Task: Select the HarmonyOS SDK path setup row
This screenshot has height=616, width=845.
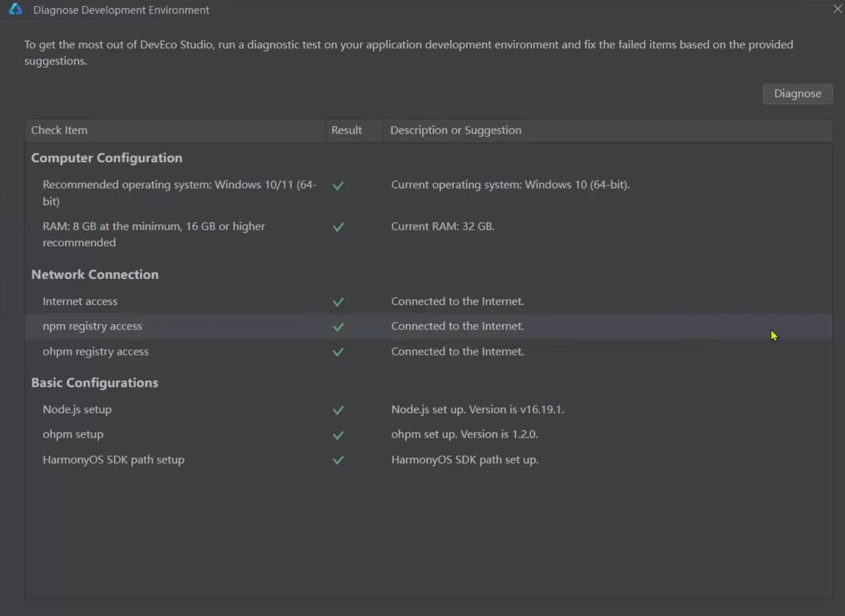Action: pyautogui.click(x=428, y=460)
